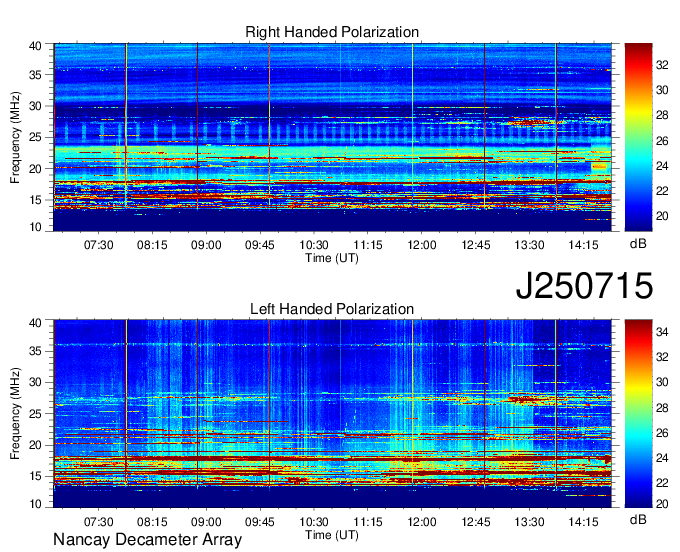Screen dimensions: 680x552
Task: Click the 08:15 tick label of the bottom plot
Action: click(152, 522)
